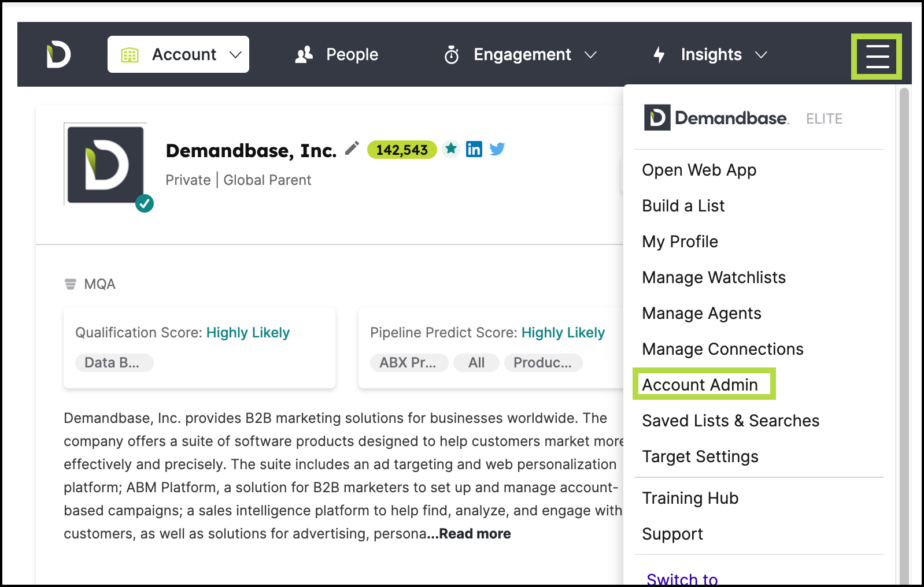The width and height of the screenshot is (924, 587).
Task: Open My Profile from menu
Action: pyautogui.click(x=680, y=242)
